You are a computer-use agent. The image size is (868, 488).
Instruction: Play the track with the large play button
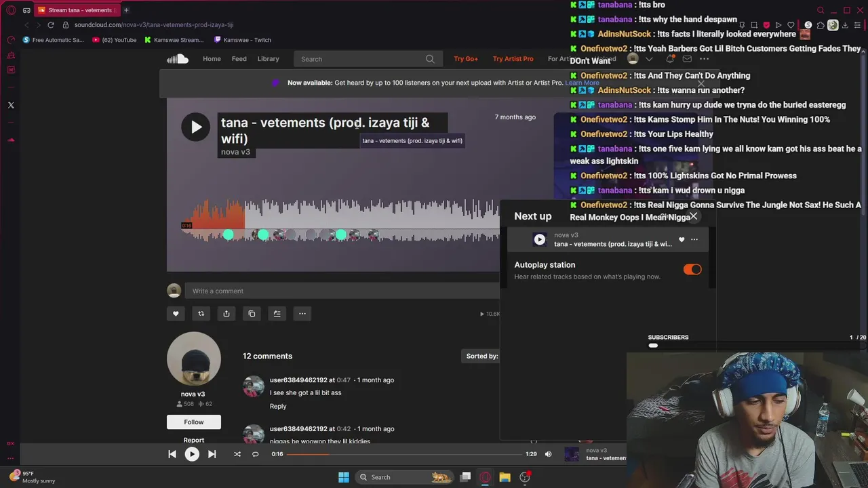click(195, 127)
